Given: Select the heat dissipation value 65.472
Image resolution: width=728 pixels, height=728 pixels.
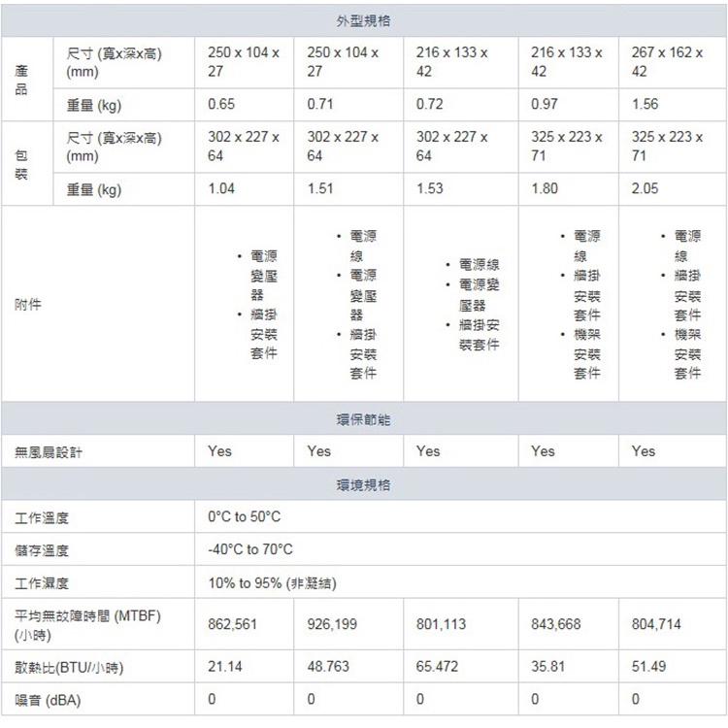Looking at the screenshot, I should pyautogui.click(x=437, y=668).
